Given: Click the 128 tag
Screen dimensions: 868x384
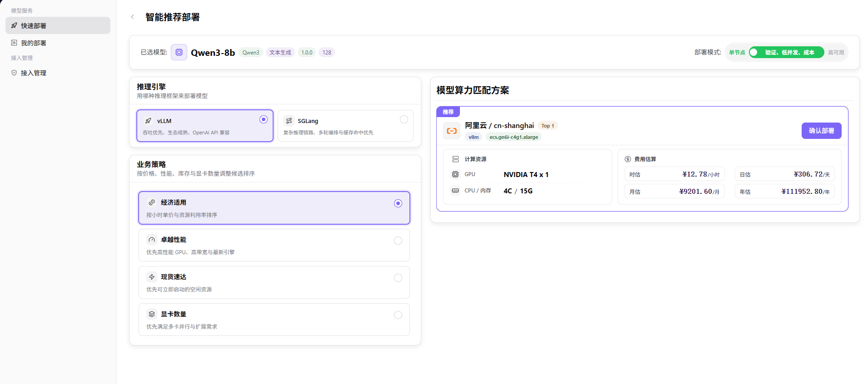Looking at the screenshot, I should (x=327, y=53).
